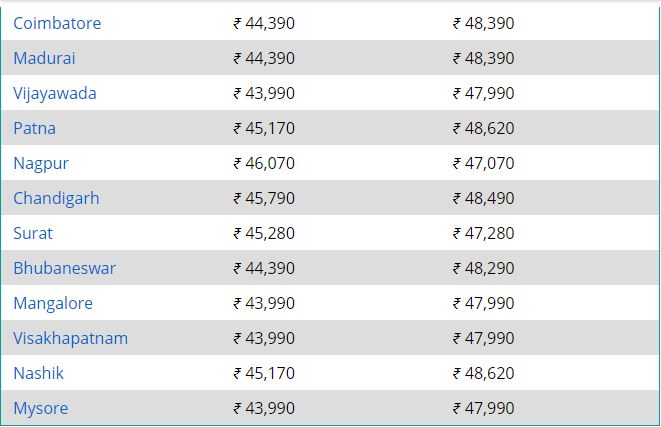Click Nagpur price ₹ 47,070
This screenshot has height=427, width=661.
(x=484, y=163)
